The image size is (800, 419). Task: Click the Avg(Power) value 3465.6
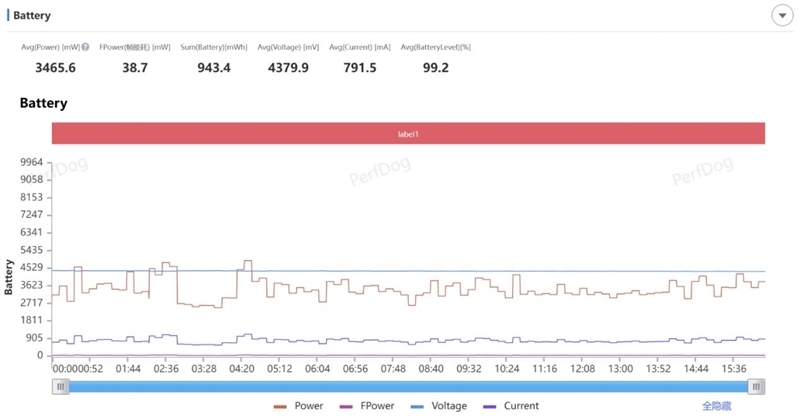(55, 68)
